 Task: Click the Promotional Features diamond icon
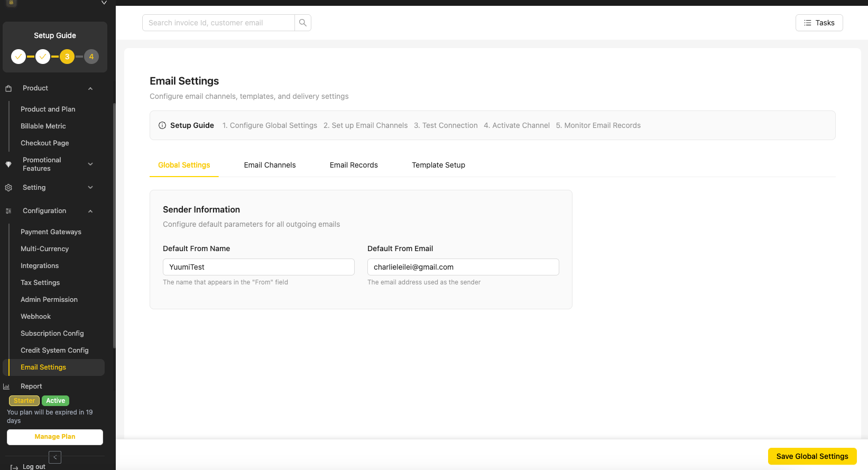[x=8, y=164]
